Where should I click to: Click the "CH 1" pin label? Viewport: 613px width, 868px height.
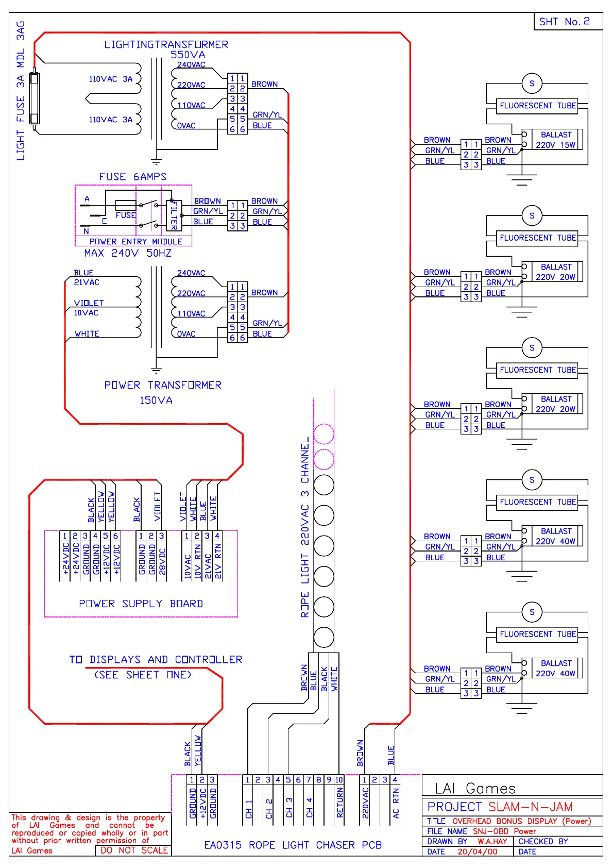249,809
